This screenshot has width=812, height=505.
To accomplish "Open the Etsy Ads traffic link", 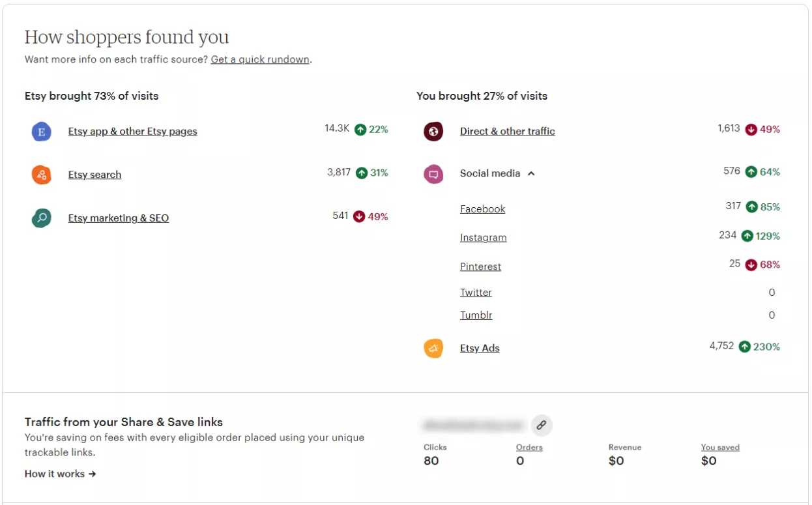I will [x=480, y=349].
